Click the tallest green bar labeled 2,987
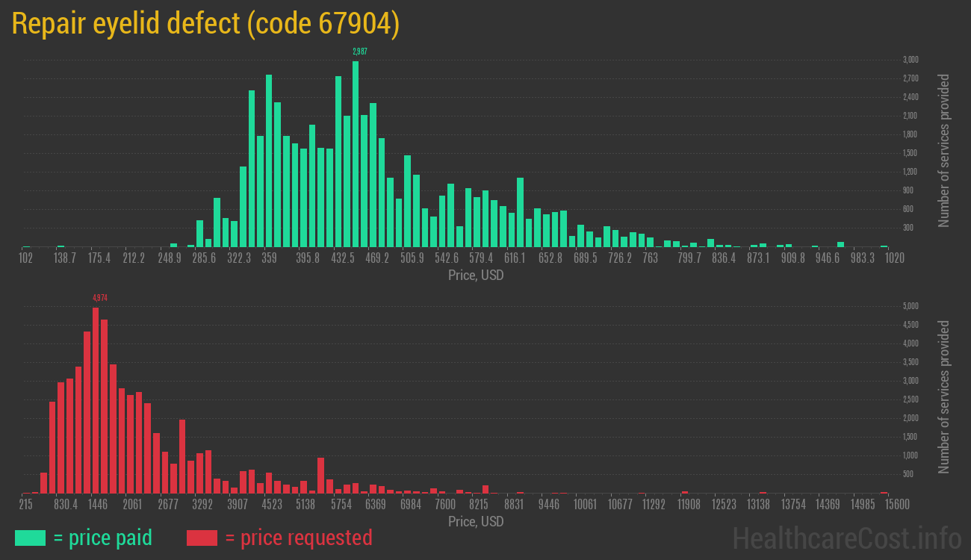Screen dimensions: 971x560 point(356,153)
